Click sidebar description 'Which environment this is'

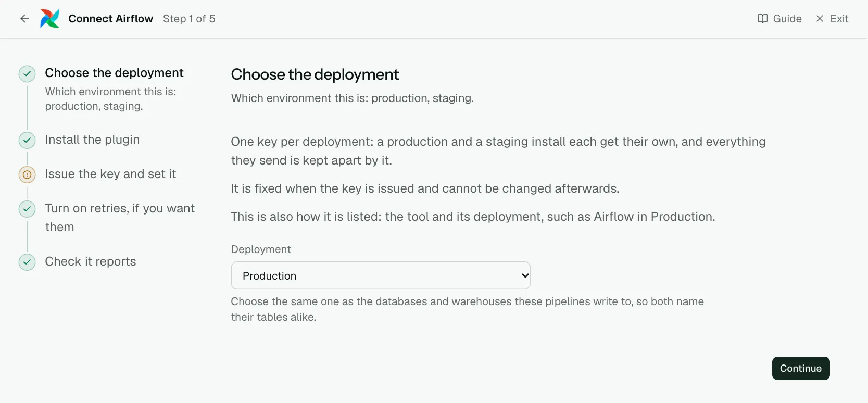[x=111, y=99]
